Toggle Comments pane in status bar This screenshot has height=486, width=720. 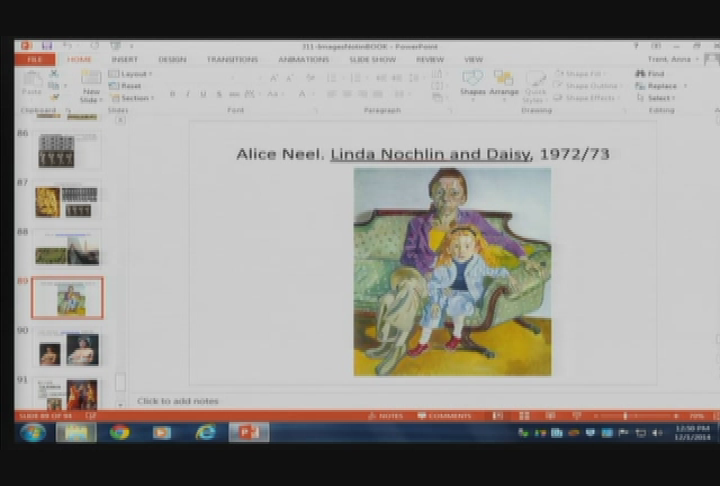coord(444,416)
